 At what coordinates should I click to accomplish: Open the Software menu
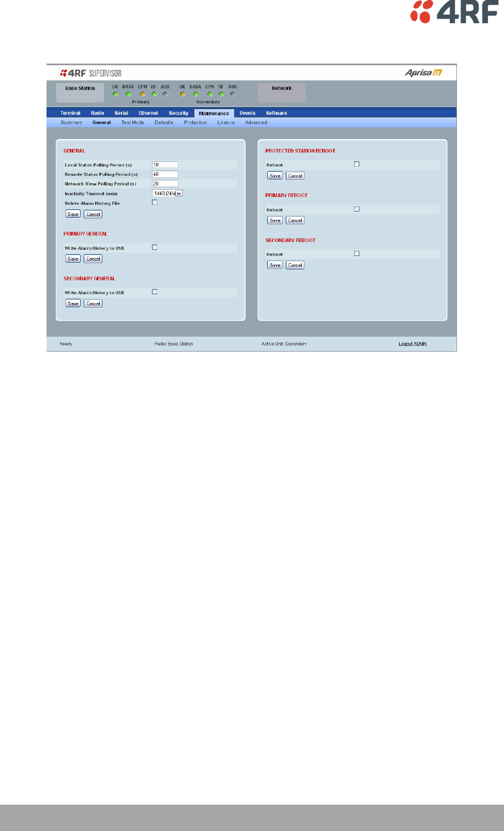(277, 113)
